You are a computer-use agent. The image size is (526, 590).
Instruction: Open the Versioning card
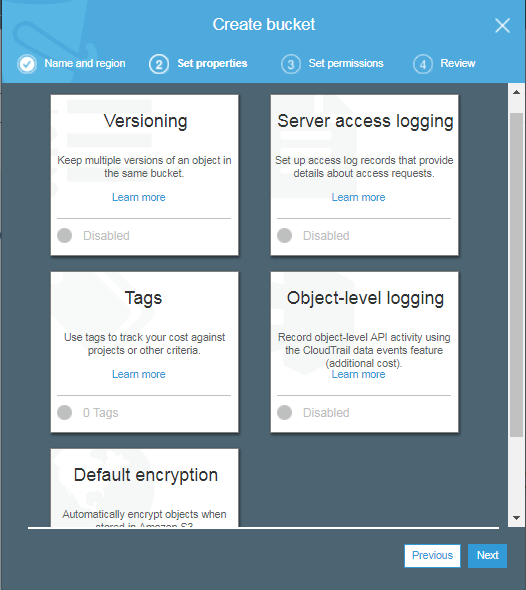[144, 175]
